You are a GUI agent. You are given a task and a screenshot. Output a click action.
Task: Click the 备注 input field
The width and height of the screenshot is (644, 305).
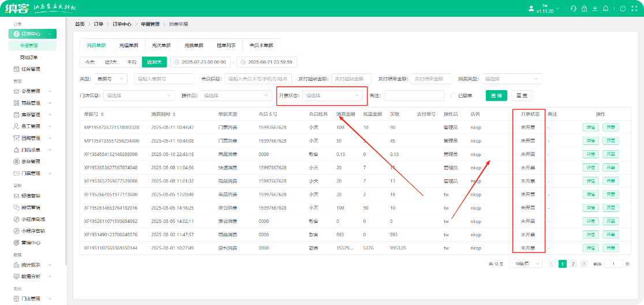pyautogui.click(x=413, y=95)
